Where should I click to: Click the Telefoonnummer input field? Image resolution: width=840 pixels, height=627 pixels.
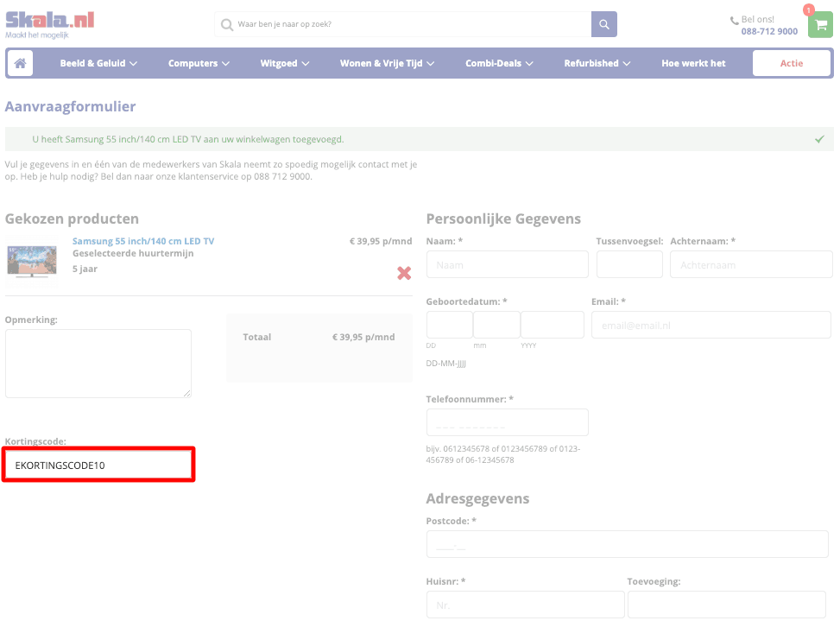click(x=508, y=422)
